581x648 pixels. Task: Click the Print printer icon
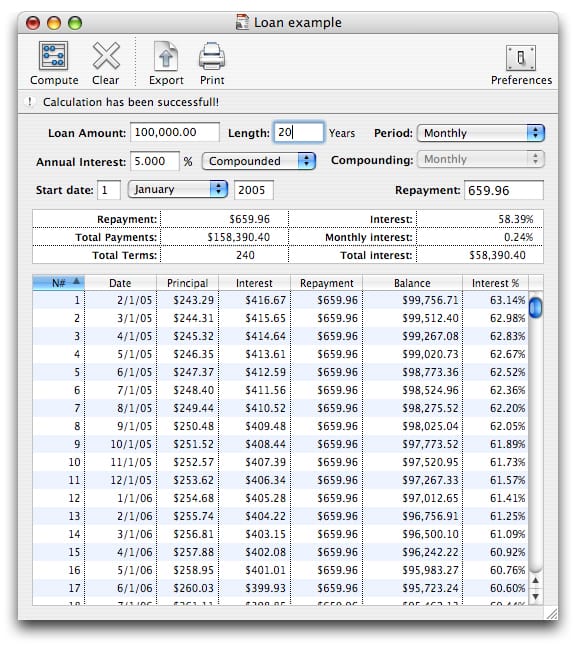212,56
